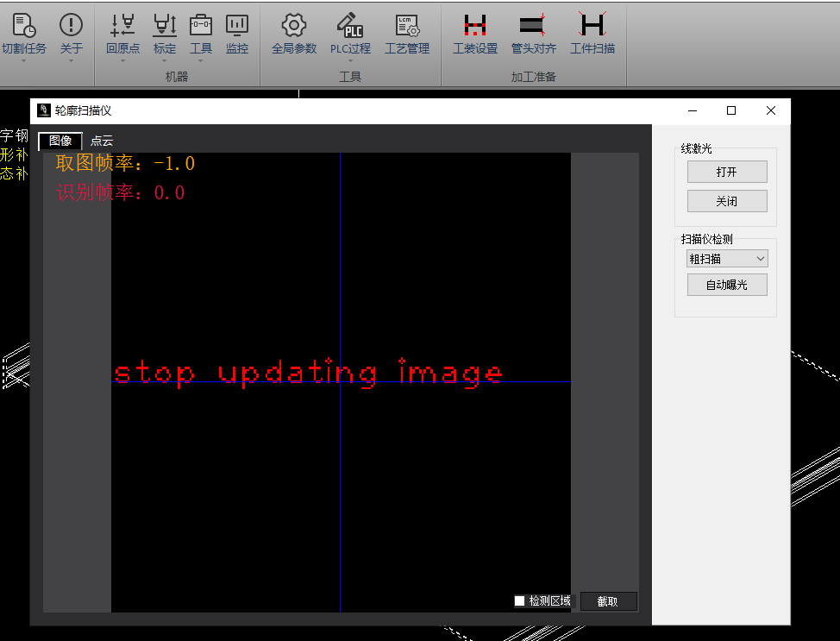Screen dimensions: 840x641
Task: Enable the 检测区域 checkbox
Action: (x=519, y=600)
